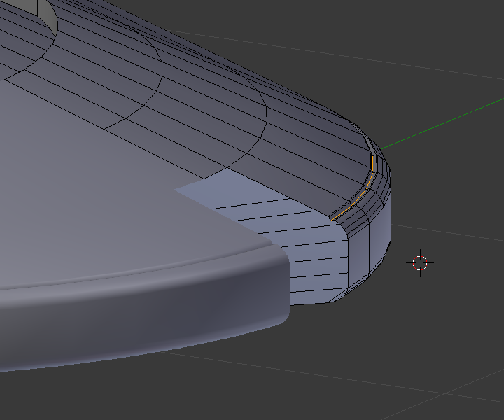Click the red-white 3D cursor crosshair

click(420, 263)
